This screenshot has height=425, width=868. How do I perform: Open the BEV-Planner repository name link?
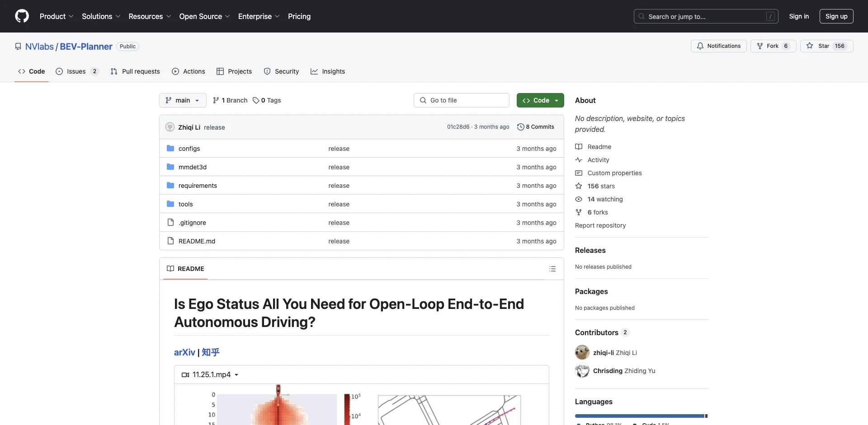pyautogui.click(x=86, y=47)
